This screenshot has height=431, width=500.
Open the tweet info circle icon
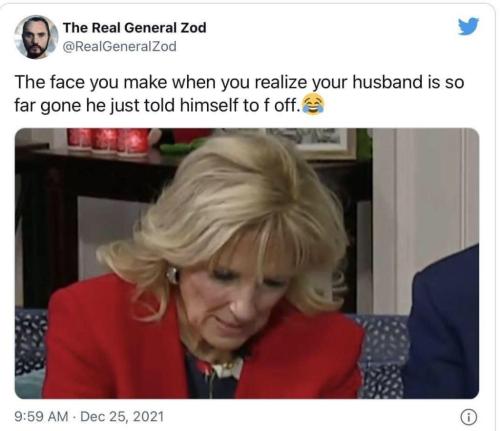(468, 417)
